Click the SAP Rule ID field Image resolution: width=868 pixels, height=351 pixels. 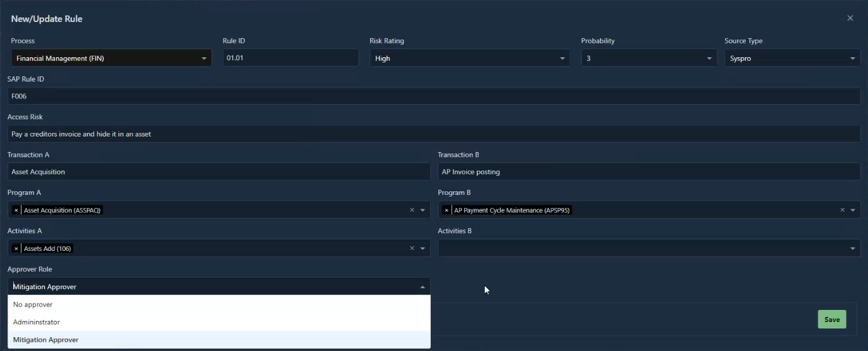[x=434, y=96]
